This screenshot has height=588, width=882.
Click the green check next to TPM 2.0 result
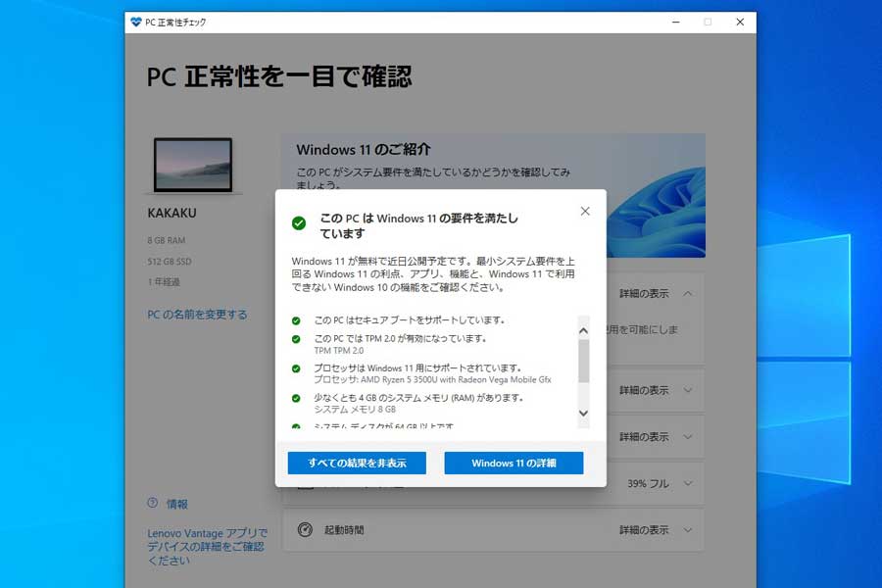[296, 339]
